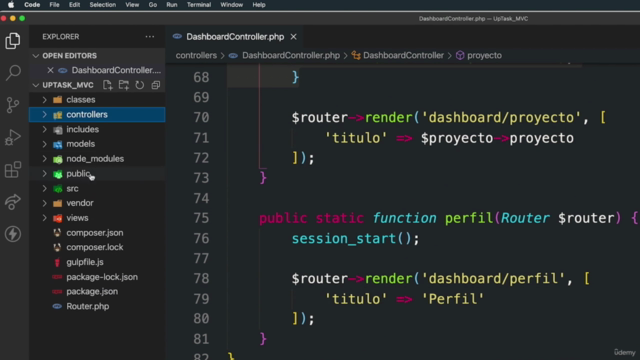The width and height of the screenshot is (640, 360).
Task: Select the DashboardController.php editor tab
Action: (235, 37)
